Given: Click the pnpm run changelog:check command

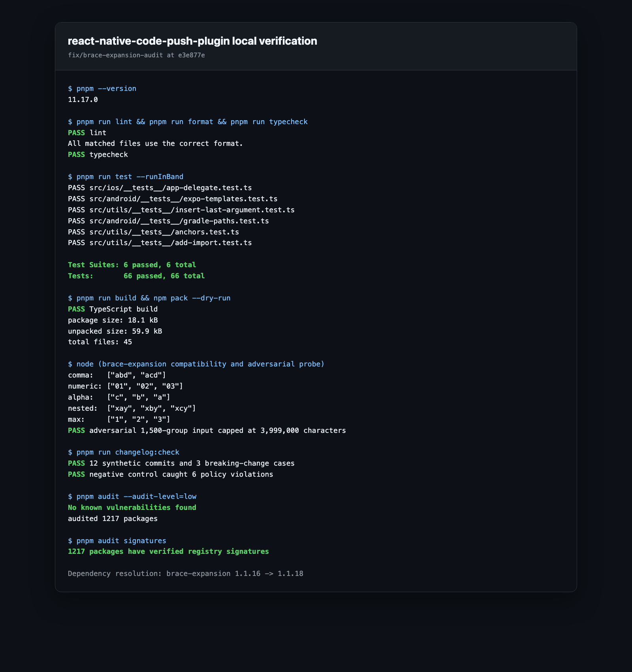Looking at the screenshot, I should [124, 452].
